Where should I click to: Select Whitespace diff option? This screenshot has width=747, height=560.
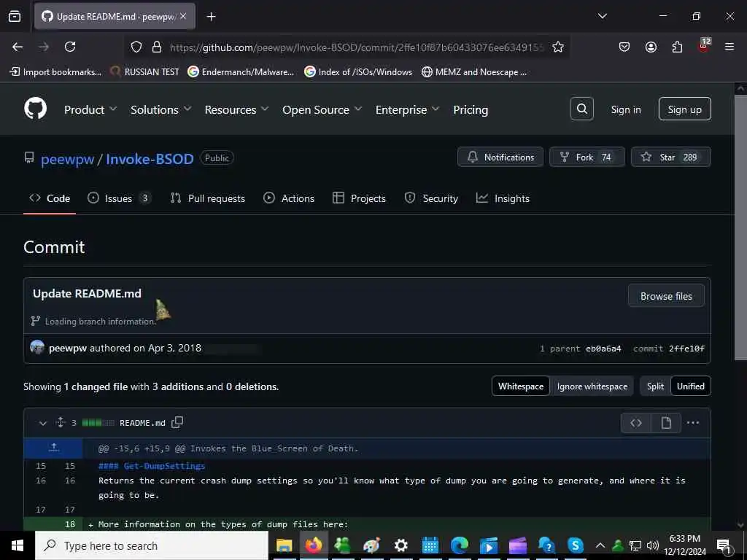coord(521,386)
